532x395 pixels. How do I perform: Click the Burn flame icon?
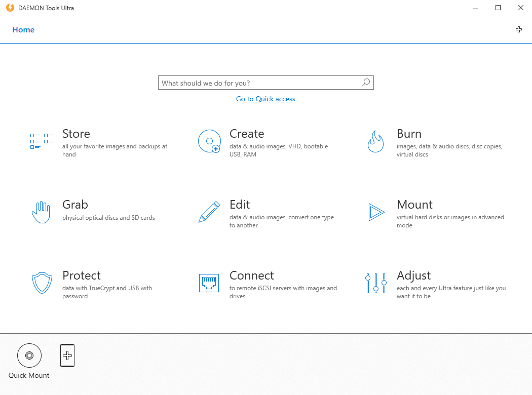[375, 141]
